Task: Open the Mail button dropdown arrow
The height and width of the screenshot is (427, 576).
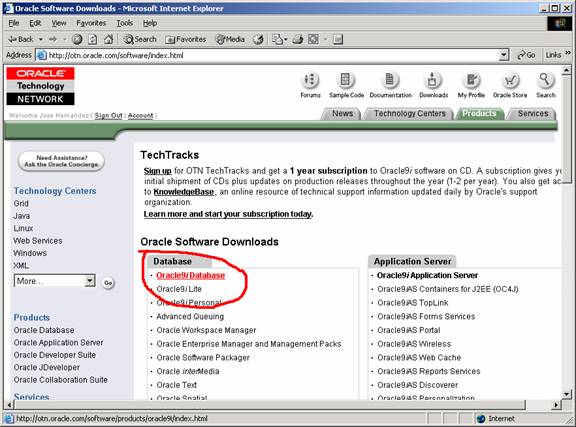Action: pyautogui.click(x=285, y=39)
